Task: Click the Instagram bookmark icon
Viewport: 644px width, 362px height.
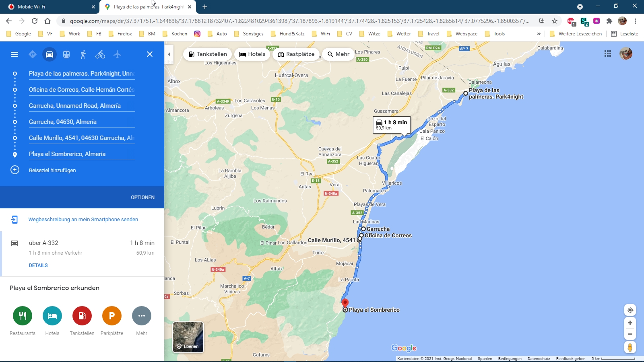Action: pyautogui.click(x=197, y=34)
